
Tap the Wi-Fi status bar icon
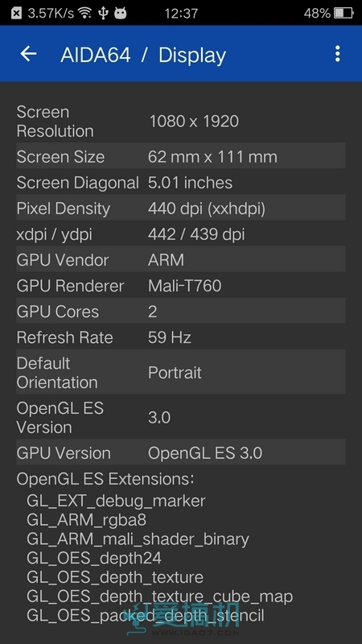tap(85, 13)
